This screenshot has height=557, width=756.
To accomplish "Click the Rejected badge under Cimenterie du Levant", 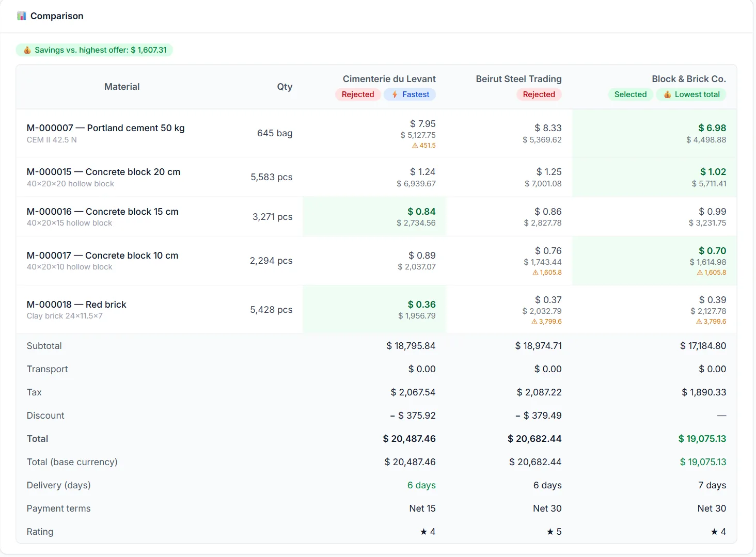I will click(358, 94).
